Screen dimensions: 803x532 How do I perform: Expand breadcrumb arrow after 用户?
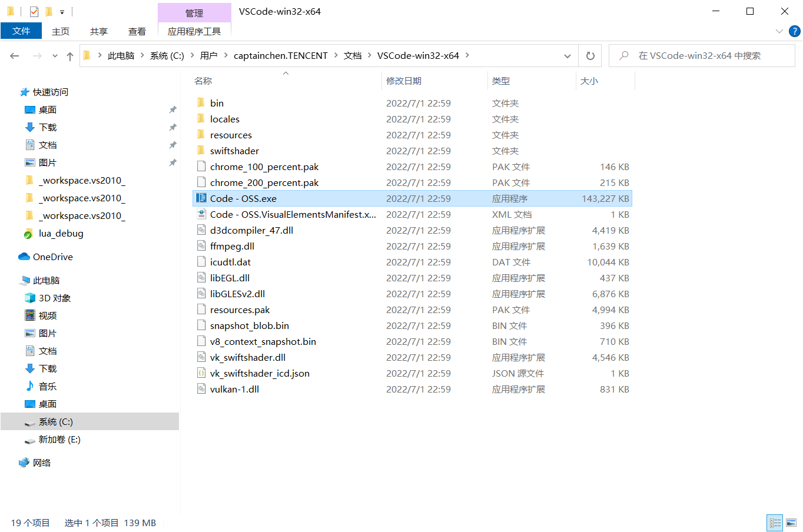pos(225,55)
